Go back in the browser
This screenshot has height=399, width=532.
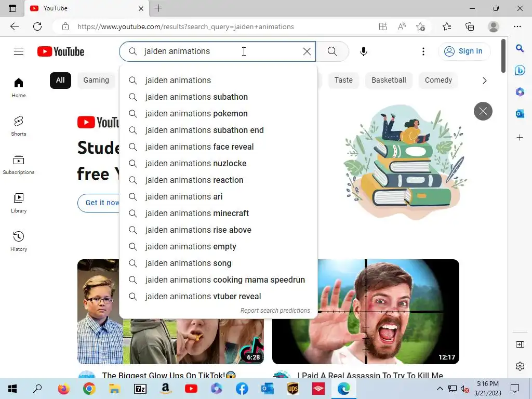tap(14, 26)
